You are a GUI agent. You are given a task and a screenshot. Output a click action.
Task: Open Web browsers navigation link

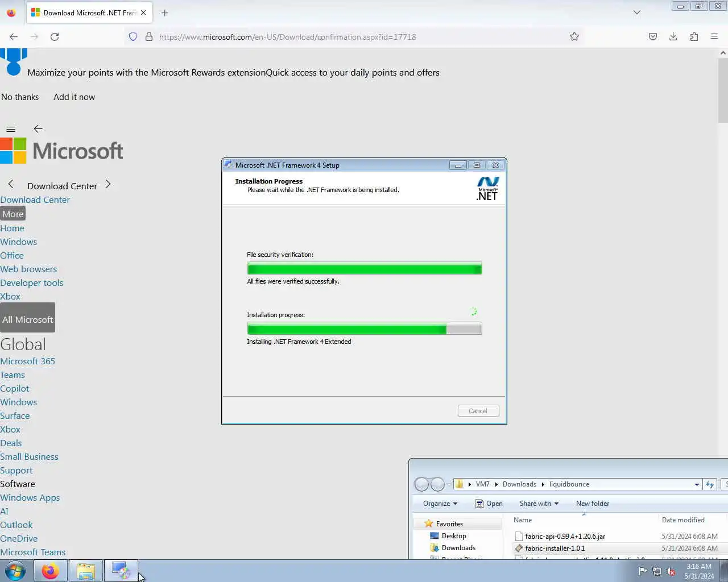tap(28, 269)
